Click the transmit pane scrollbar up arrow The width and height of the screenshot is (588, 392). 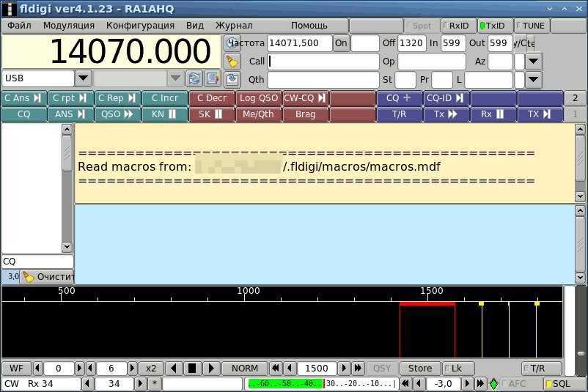point(580,210)
